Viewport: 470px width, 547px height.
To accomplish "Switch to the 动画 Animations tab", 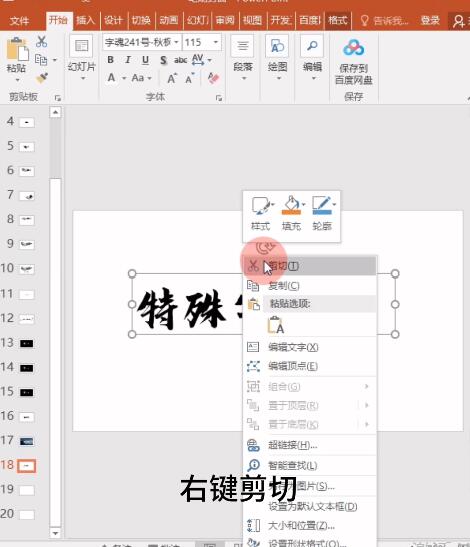I will 169,20.
